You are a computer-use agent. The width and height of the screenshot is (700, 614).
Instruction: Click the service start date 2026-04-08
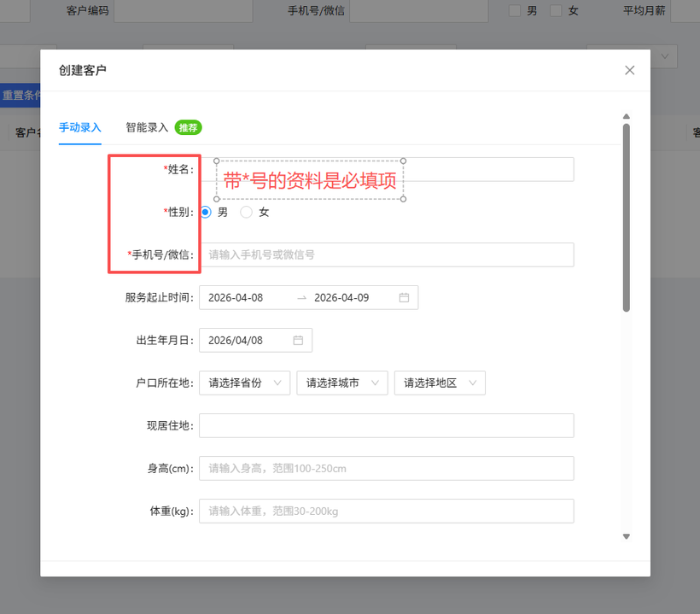coord(236,297)
